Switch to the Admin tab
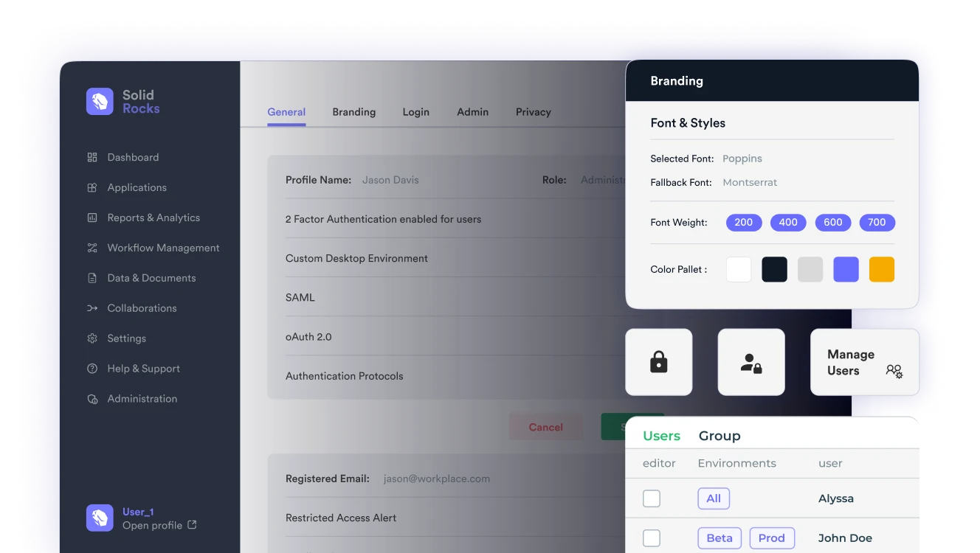 (x=473, y=112)
